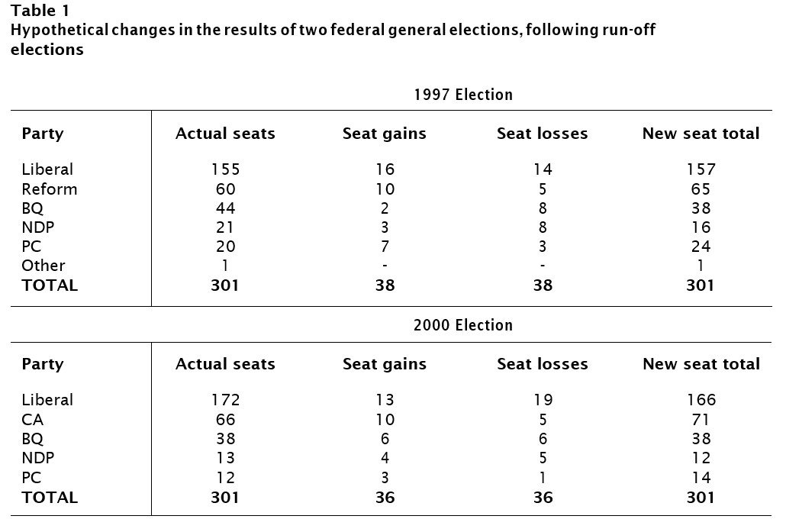Click CA new seat total 71
Screen dimensions: 786x532
pyautogui.click(x=701, y=419)
